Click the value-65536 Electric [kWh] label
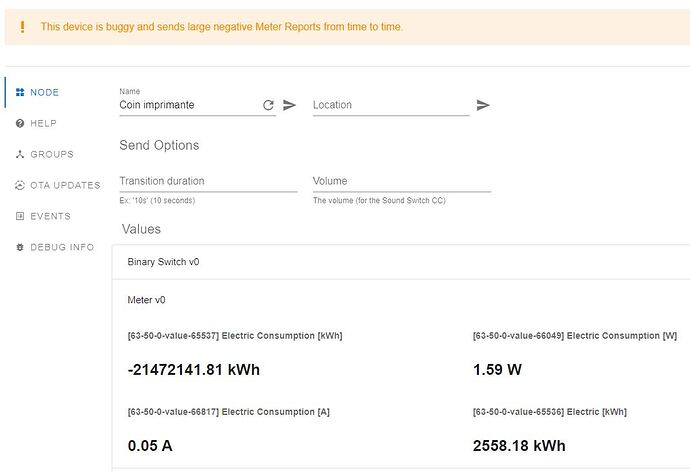 pyautogui.click(x=550, y=412)
